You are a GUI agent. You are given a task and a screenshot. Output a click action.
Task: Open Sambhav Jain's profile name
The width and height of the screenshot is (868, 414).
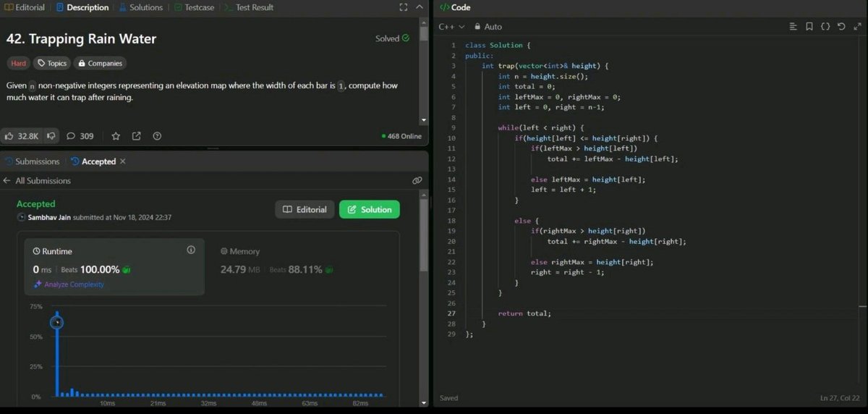coord(51,217)
